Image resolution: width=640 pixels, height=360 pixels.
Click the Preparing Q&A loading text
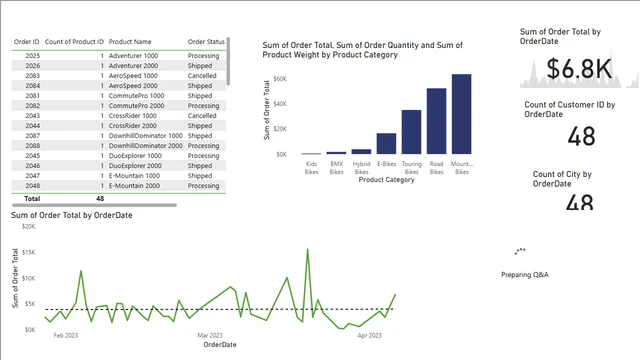pyautogui.click(x=525, y=275)
